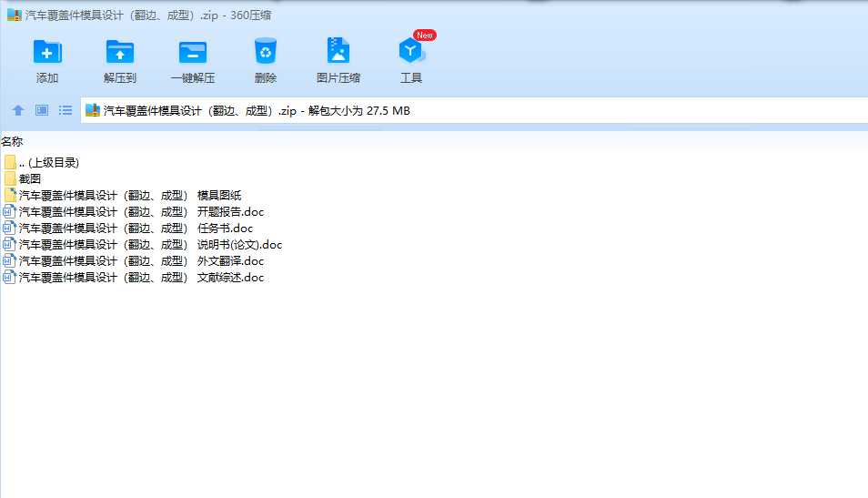The image size is (868, 498).
Task: Select the 外文翻译.doc file
Action: [x=134, y=261]
